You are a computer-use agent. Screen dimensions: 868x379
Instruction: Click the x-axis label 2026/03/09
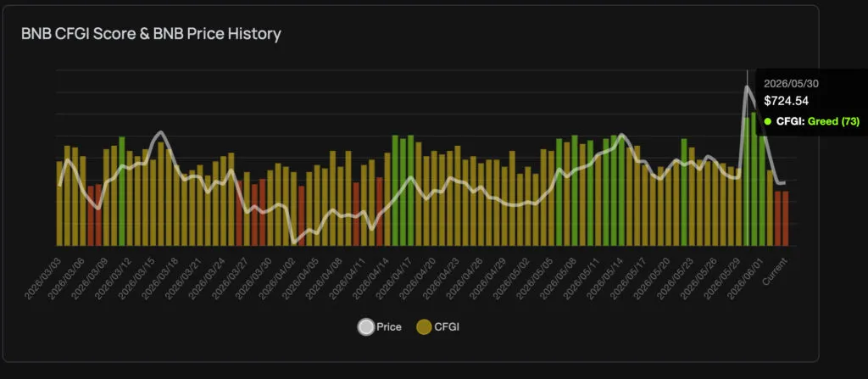pos(90,279)
